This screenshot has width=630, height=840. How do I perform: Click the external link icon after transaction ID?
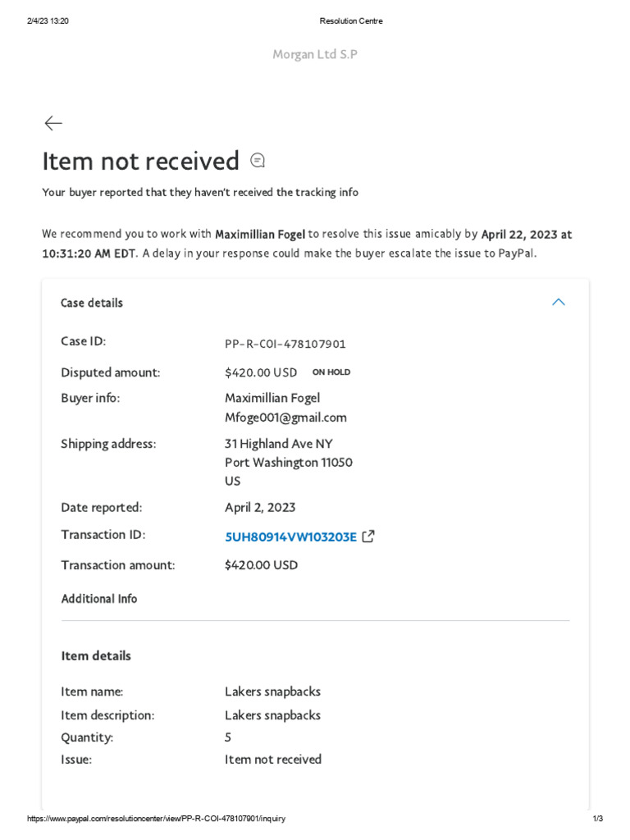click(368, 536)
